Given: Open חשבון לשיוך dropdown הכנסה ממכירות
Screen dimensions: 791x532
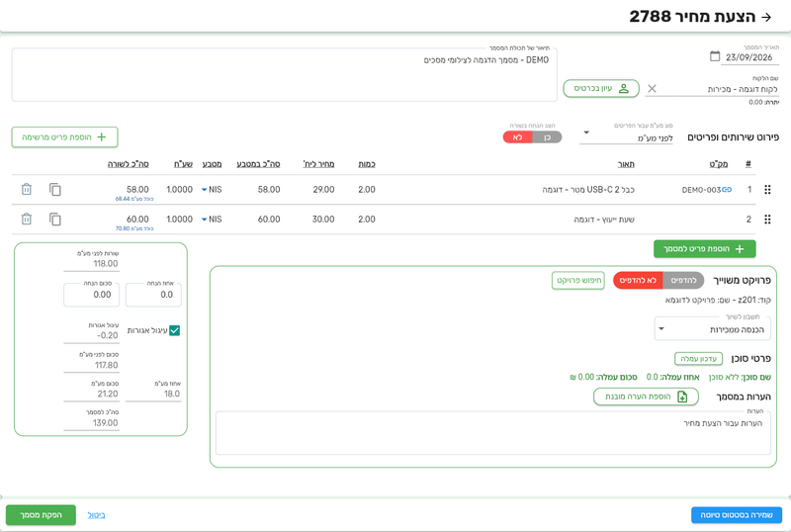Looking at the screenshot, I should 712,329.
